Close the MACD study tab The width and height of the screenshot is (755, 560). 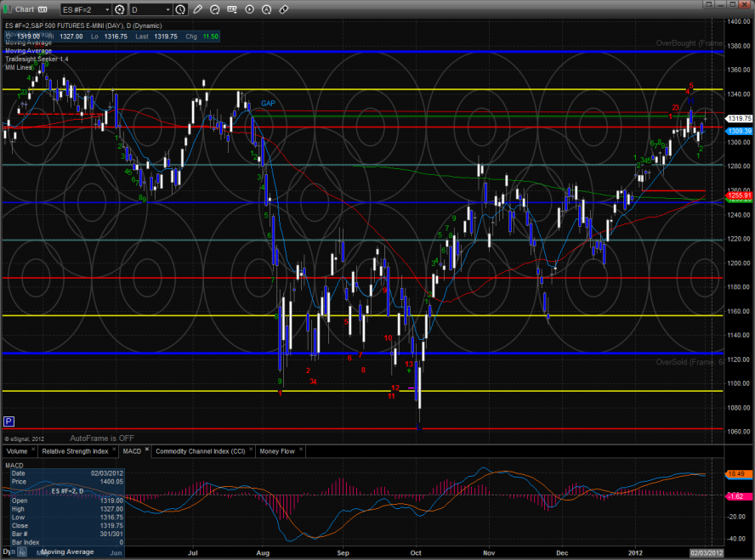[x=147, y=450]
